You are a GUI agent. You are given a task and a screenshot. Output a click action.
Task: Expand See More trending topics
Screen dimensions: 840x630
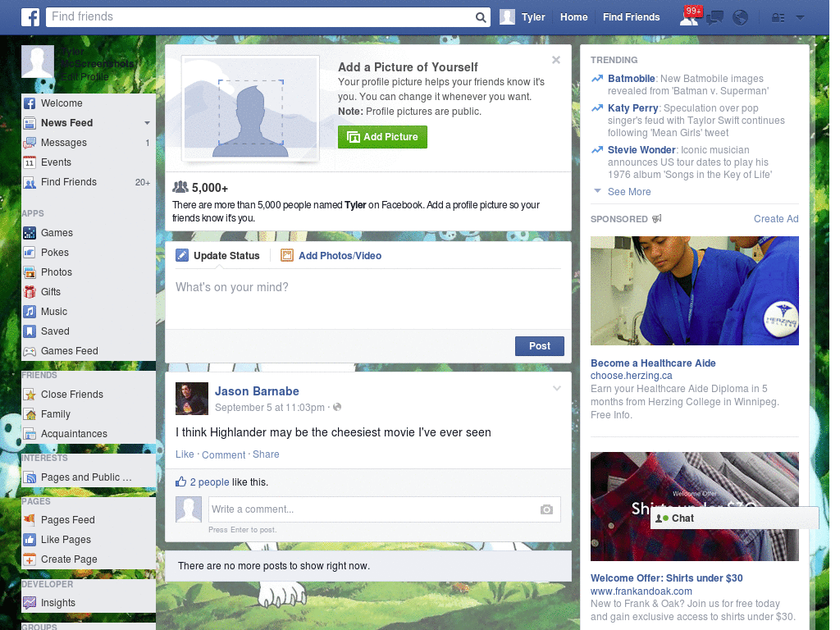click(629, 192)
